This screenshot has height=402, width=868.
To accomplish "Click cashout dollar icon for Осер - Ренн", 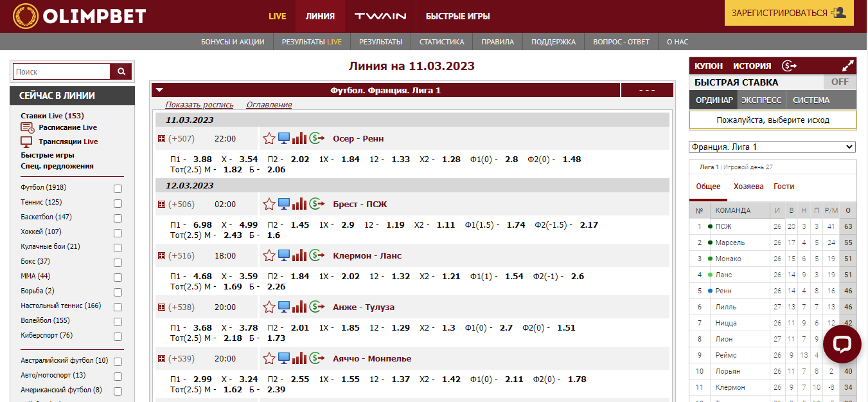I will coord(316,138).
